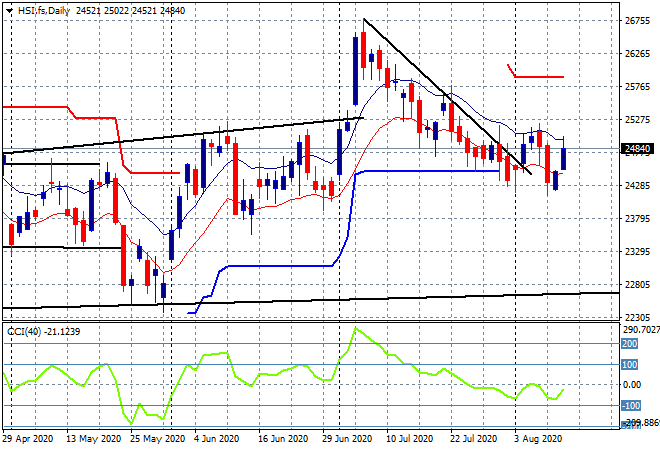The width and height of the screenshot is (660, 450).
Task: Click the green CCI line peak near 290
Action: click(x=356, y=328)
